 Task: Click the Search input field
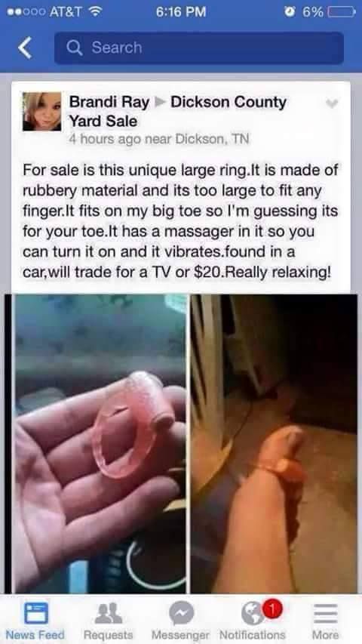(199, 48)
